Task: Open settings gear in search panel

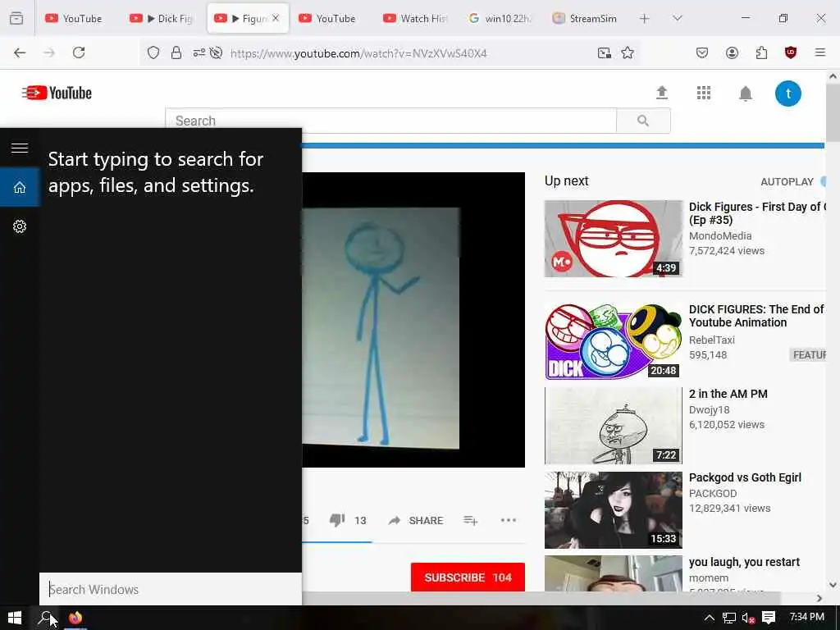Action: coord(20,226)
